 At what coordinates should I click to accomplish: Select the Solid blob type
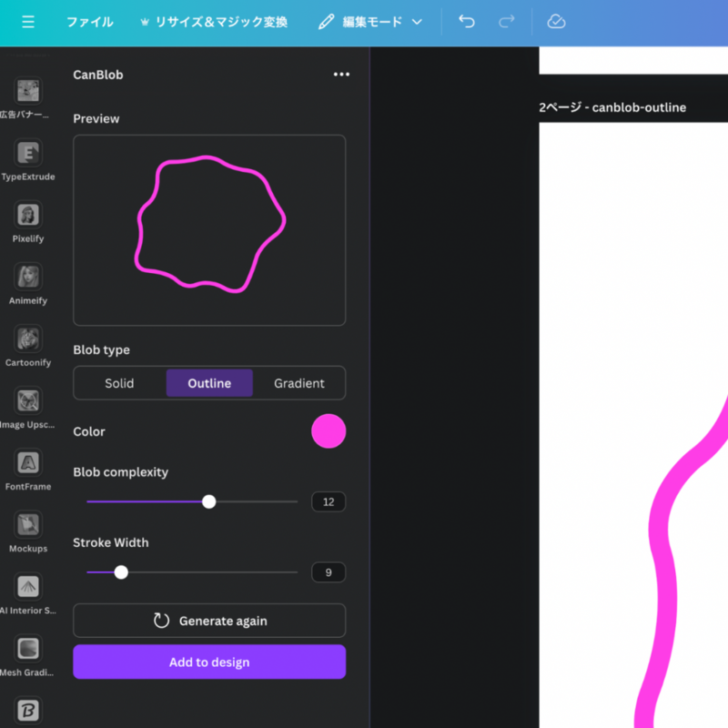click(119, 383)
